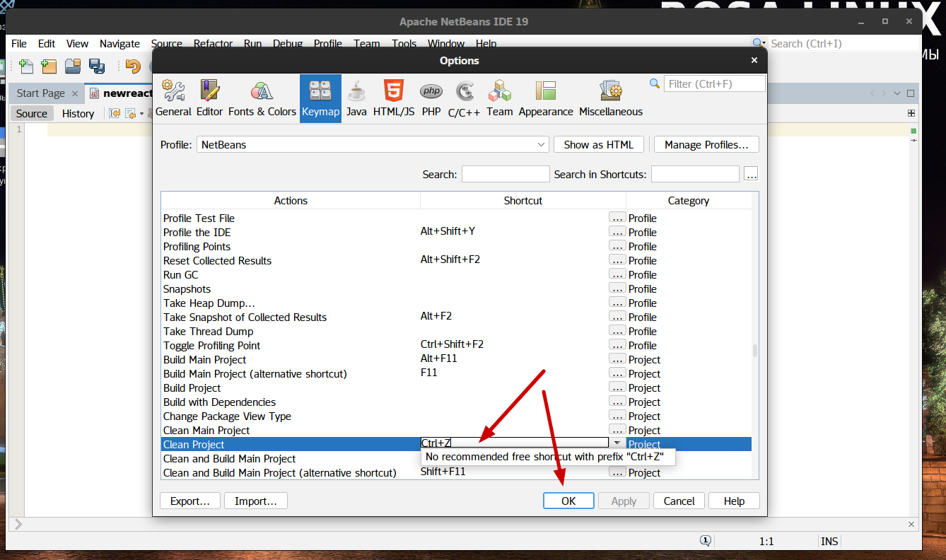Open the Miscellaneous options category

click(x=611, y=98)
